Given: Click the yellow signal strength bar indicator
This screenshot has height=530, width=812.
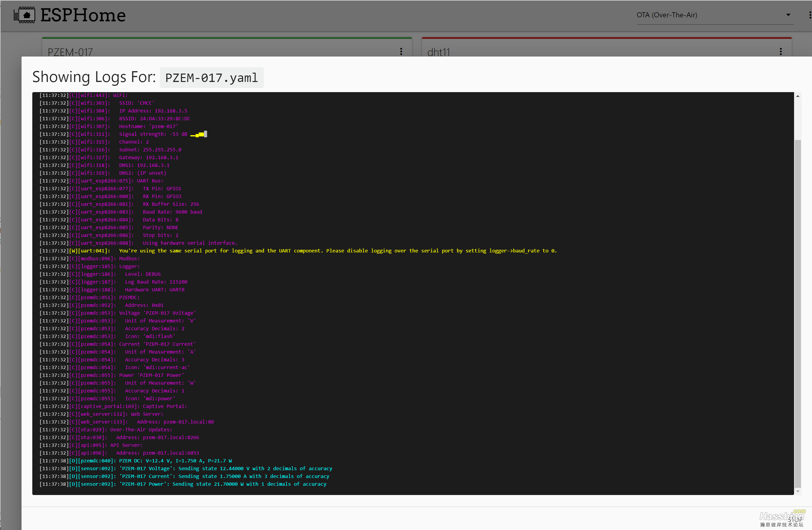Looking at the screenshot, I should pos(199,135).
